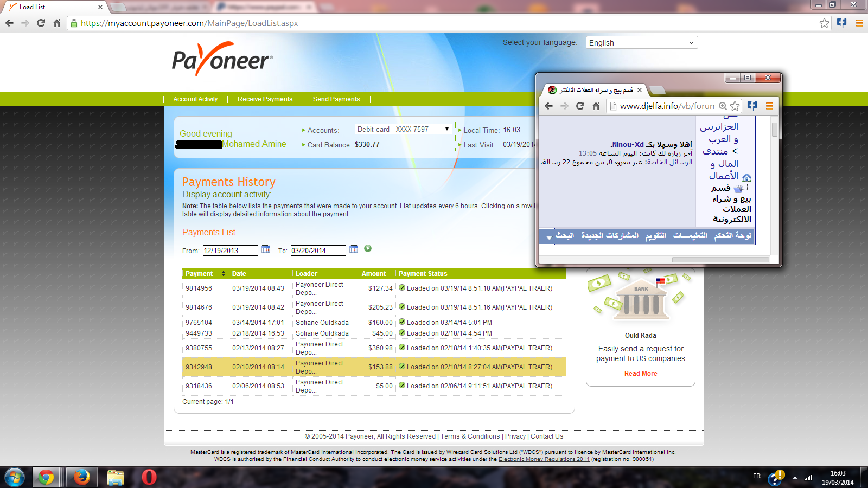Viewport: 868px width, 488px height.
Task: Click the FR language indicator in taskbar
Action: coord(757,476)
